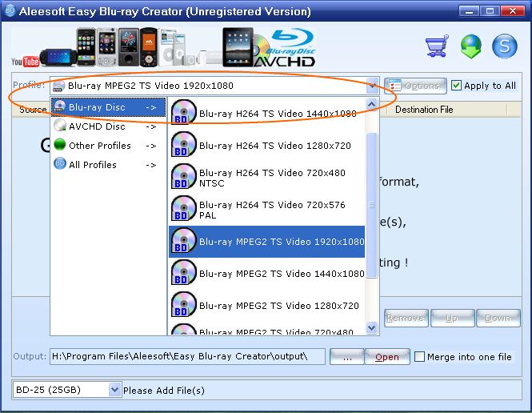Expand the Other Profiles category arrow
This screenshot has width=532, height=413.
point(150,146)
